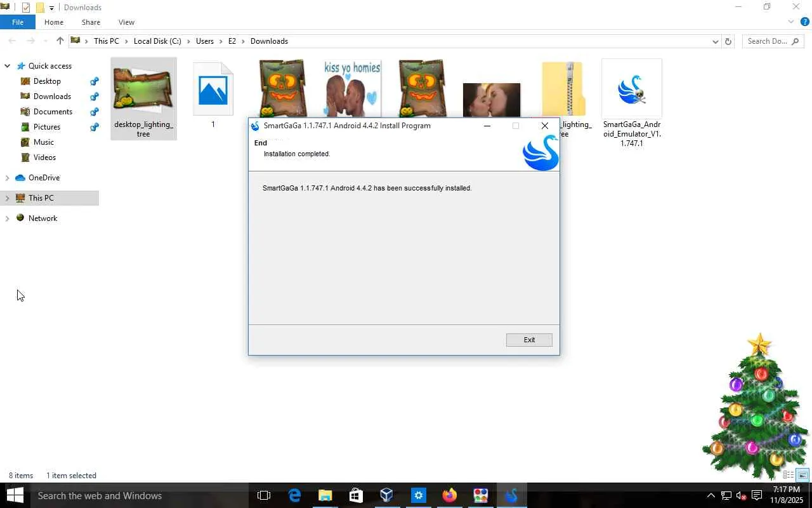Image resolution: width=812 pixels, height=508 pixels.
Task: Expand the ribbon with the chevron
Action: pos(791,22)
